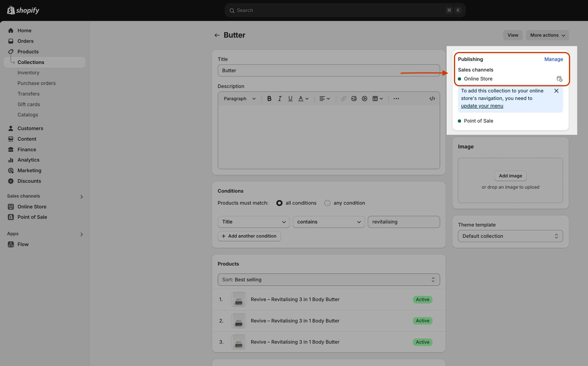This screenshot has height=366, width=588.
Task: Click the View button
Action: pos(513,35)
